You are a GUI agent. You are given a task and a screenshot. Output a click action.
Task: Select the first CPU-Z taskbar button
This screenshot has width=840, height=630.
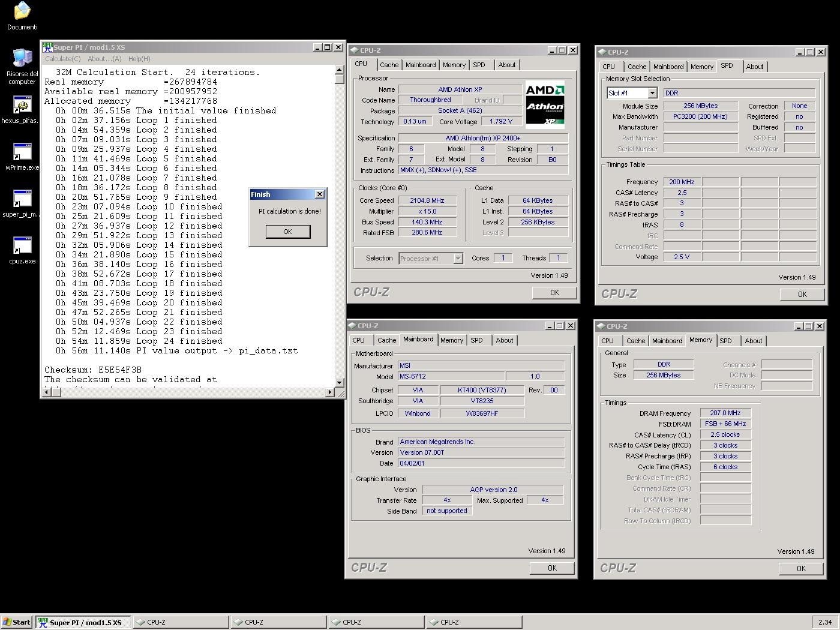[x=181, y=622]
